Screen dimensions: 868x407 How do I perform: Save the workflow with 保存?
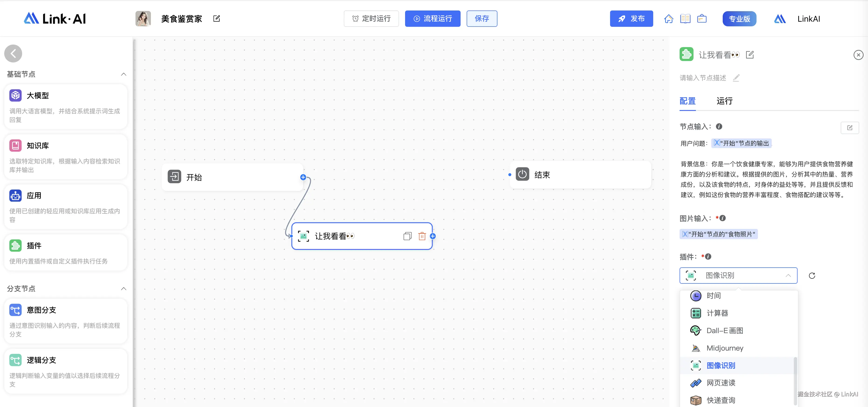[482, 19]
